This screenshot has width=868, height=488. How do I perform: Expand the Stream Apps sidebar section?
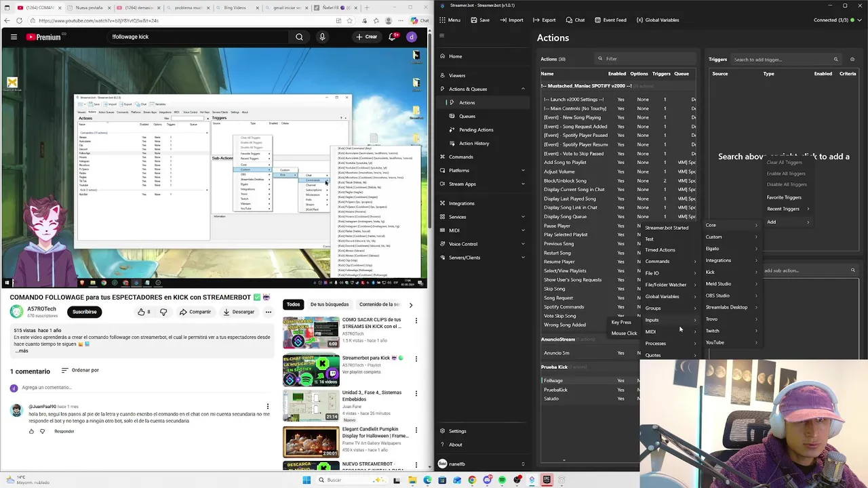[x=523, y=184]
